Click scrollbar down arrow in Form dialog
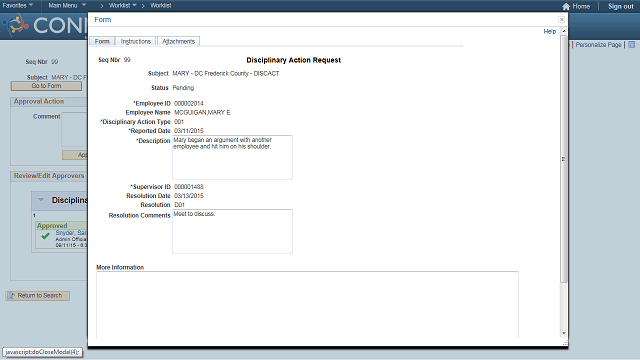 coord(564,333)
